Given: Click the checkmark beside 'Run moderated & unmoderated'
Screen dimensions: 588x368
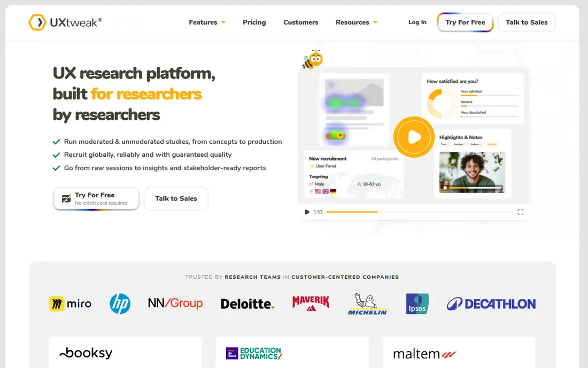Looking at the screenshot, I should click(x=56, y=142).
